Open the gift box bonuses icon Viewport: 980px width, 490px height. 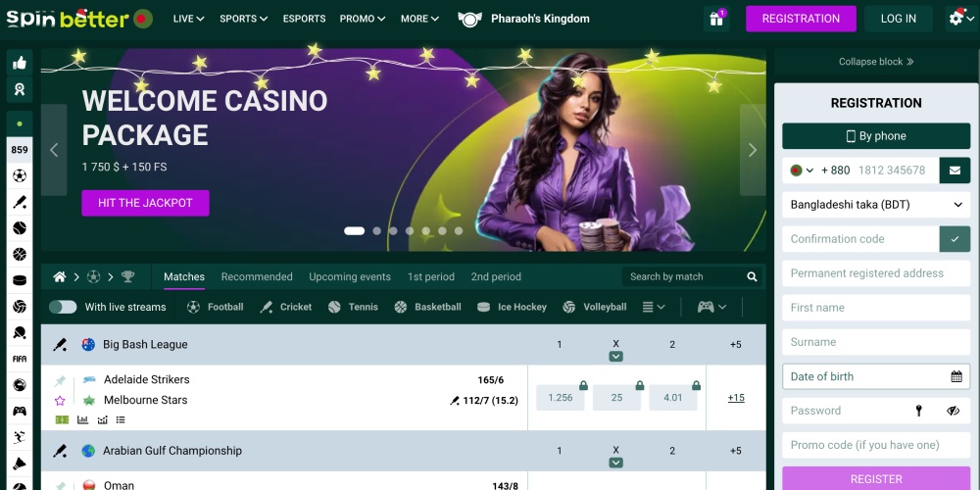[716, 19]
